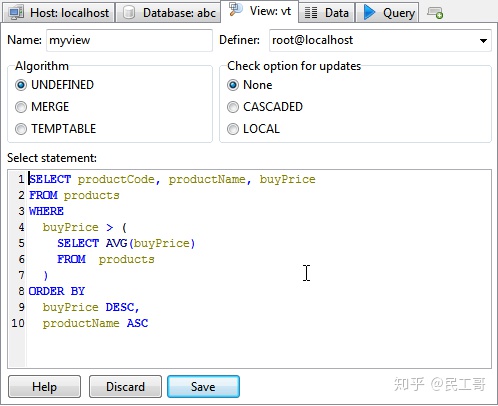Click the Host computer monitor icon
This screenshot has height=406, width=498.
point(16,13)
